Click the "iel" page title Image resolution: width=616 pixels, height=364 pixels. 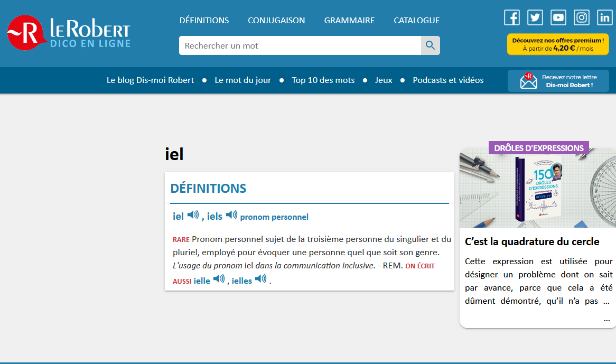coord(174,154)
